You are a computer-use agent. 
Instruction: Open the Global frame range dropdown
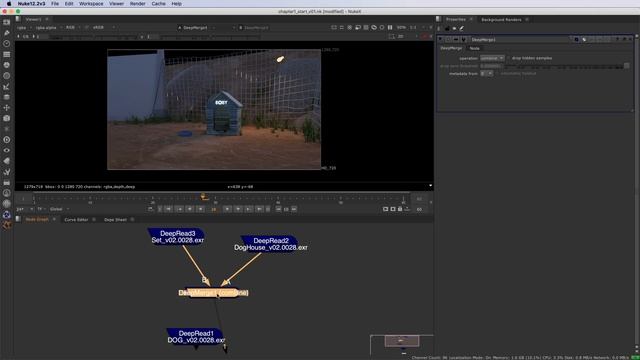click(60, 209)
